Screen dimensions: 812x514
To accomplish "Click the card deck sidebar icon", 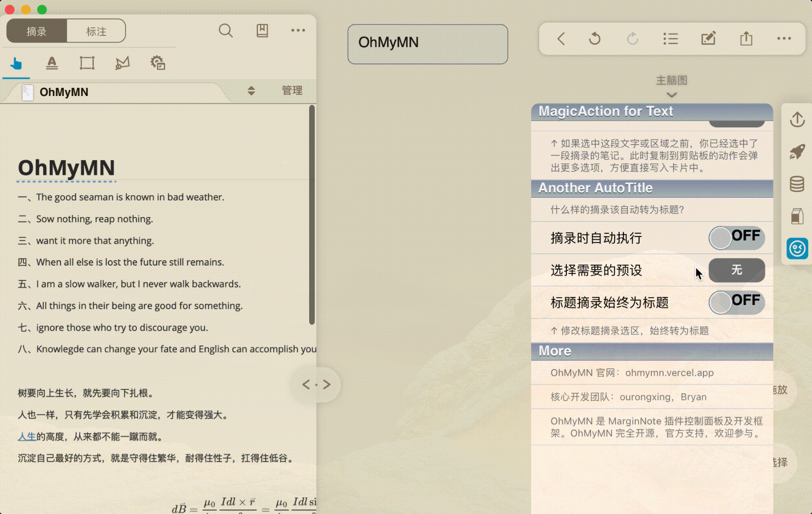I will click(797, 216).
